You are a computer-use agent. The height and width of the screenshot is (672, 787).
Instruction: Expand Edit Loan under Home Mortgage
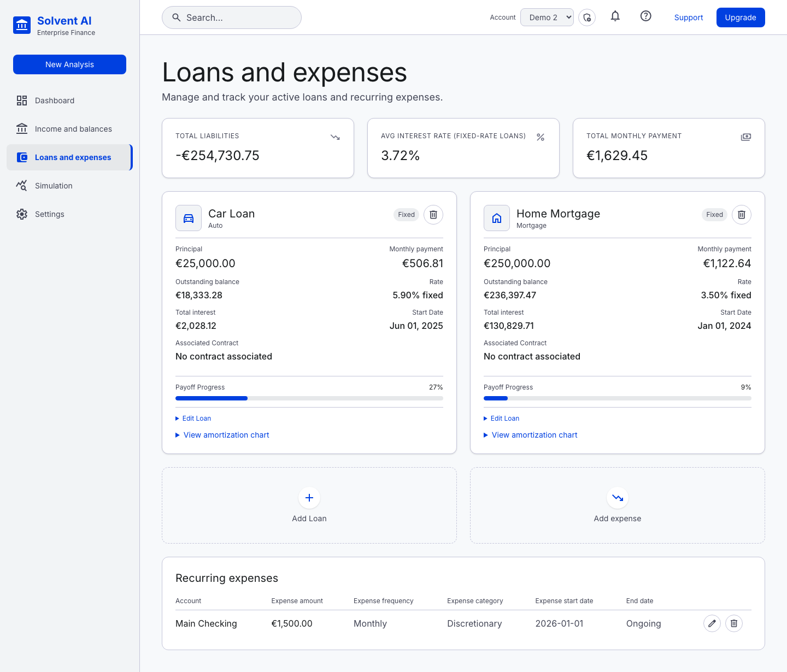click(502, 418)
